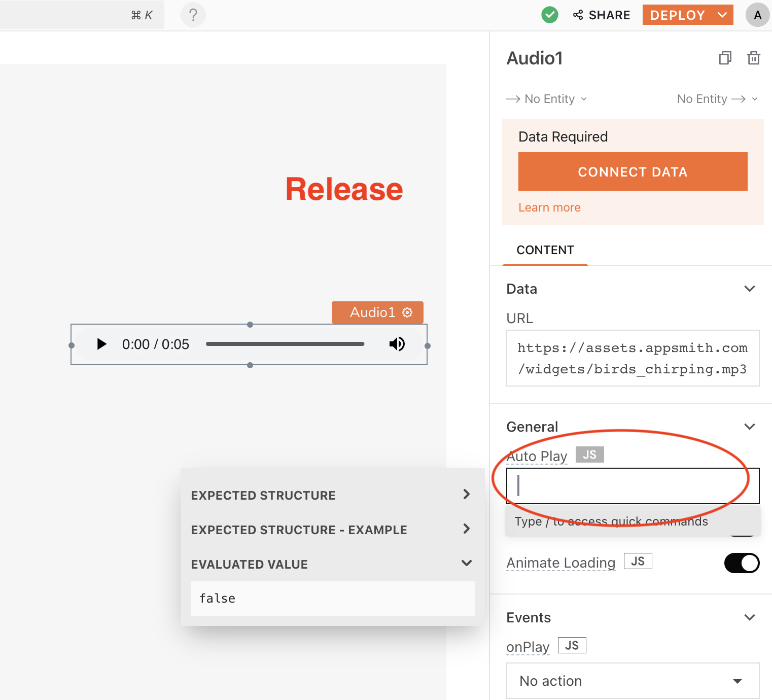This screenshot has width=772, height=700.
Task: Play the birds chirping audio
Action: click(101, 344)
